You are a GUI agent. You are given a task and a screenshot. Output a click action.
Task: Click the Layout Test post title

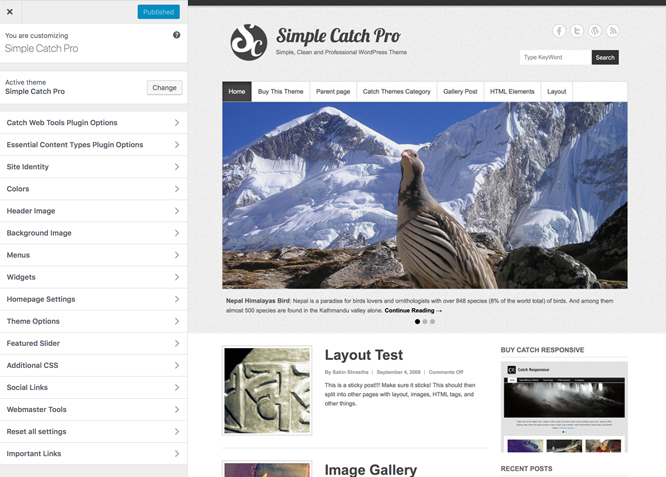[x=364, y=355]
